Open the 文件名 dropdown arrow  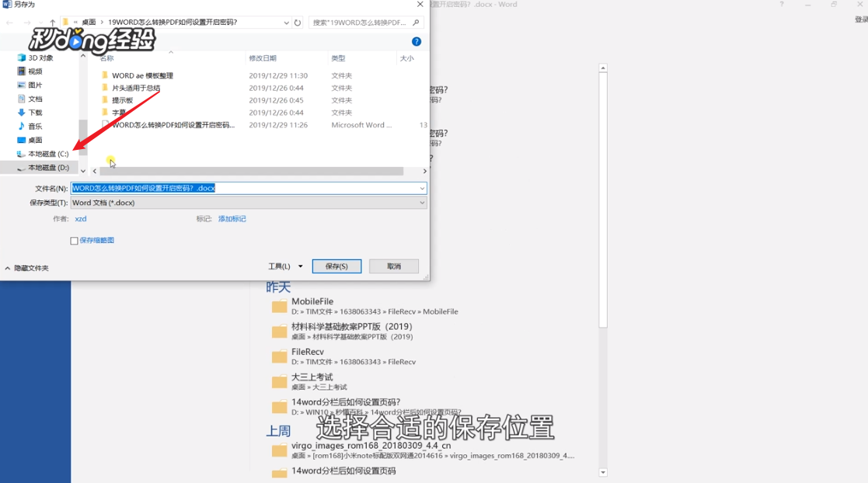[422, 188]
